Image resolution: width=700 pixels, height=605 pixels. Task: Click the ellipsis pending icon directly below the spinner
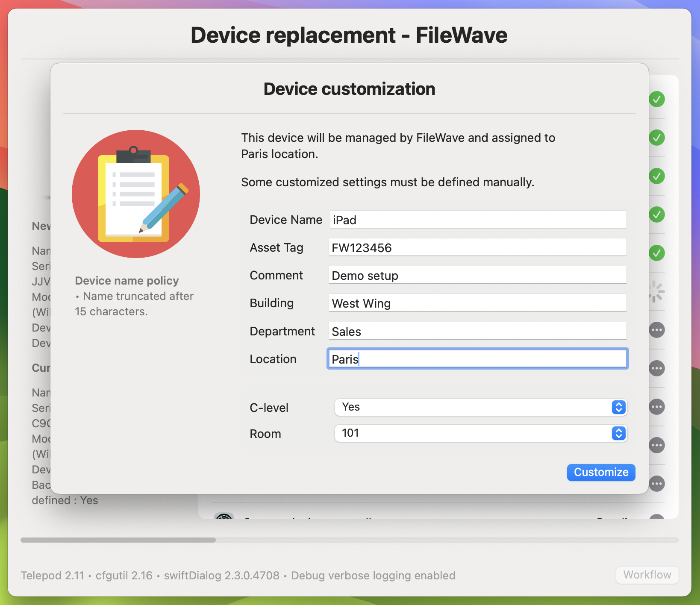click(657, 330)
